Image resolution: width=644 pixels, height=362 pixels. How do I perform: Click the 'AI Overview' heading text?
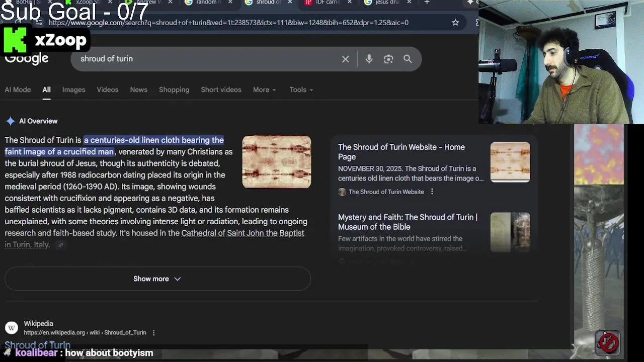tap(38, 121)
